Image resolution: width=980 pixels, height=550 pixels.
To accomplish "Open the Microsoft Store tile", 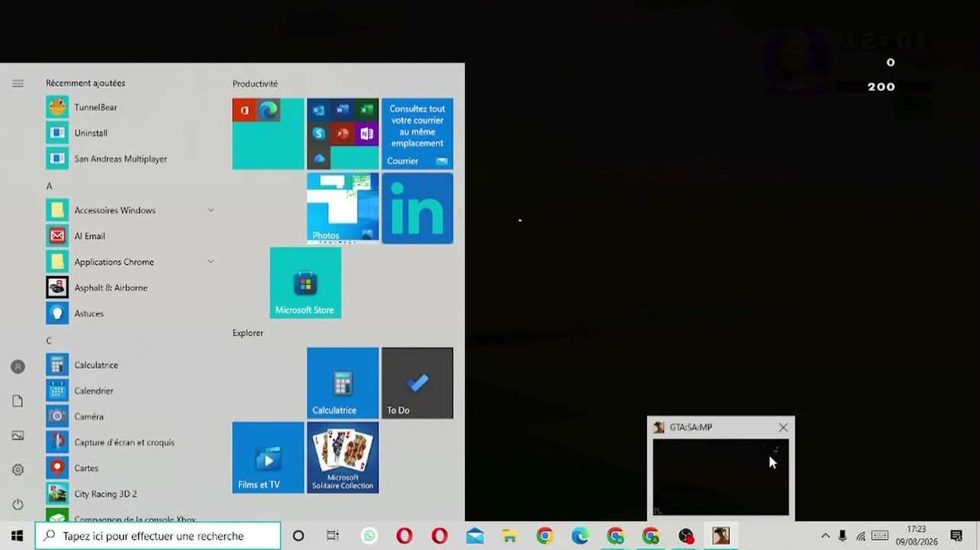I will pyautogui.click(x=305, y=283).
